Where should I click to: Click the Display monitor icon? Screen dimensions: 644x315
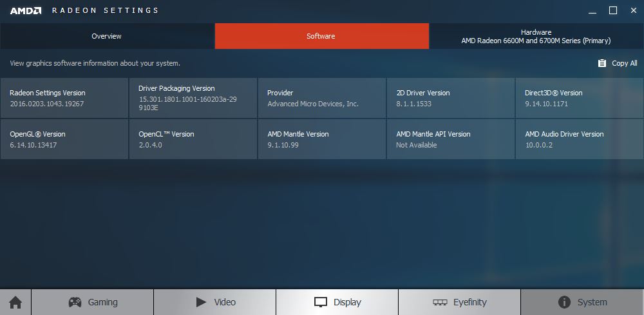[320, 303]
